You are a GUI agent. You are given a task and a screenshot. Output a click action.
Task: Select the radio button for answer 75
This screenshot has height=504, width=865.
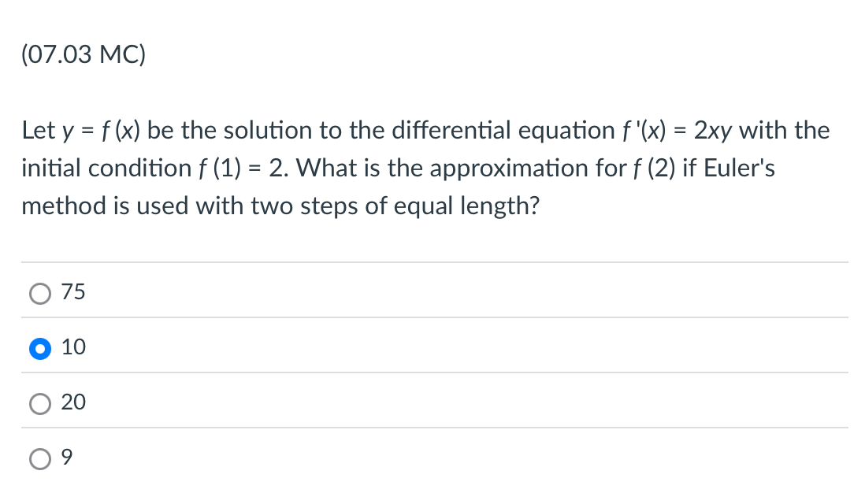coord(39,292)
